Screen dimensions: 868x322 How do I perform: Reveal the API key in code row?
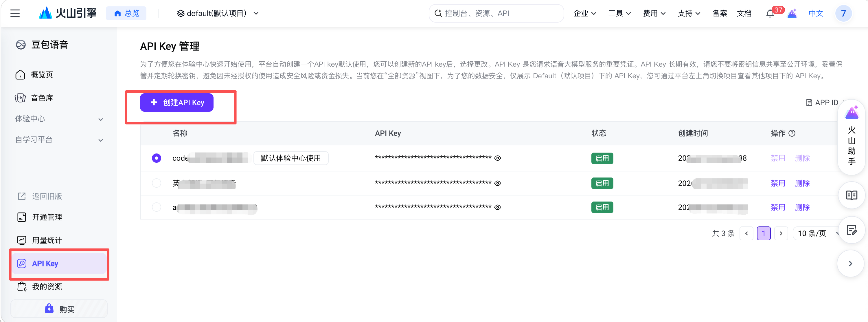497,158
